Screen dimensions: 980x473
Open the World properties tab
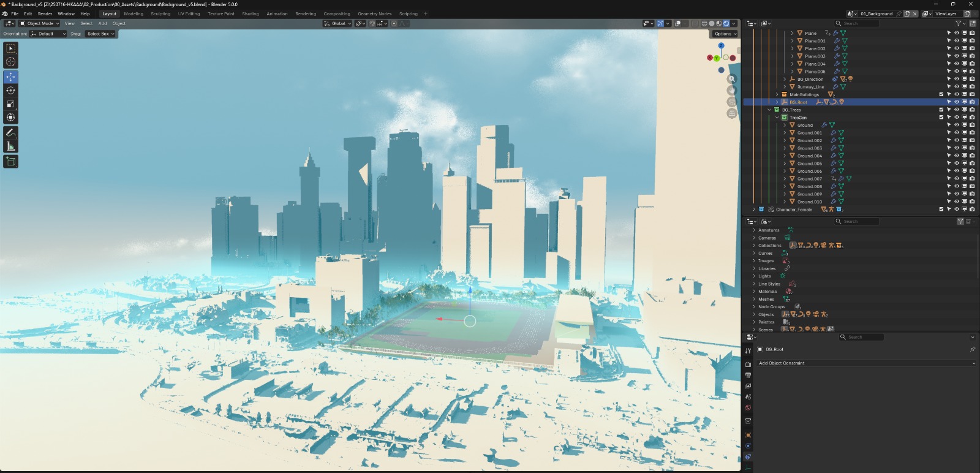click(x=748, y=407)
